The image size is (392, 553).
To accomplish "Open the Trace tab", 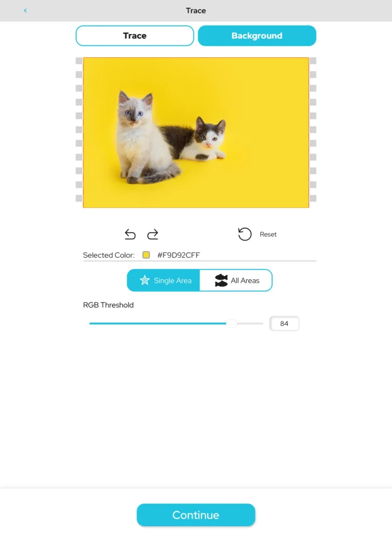I will tap(134, 36).
